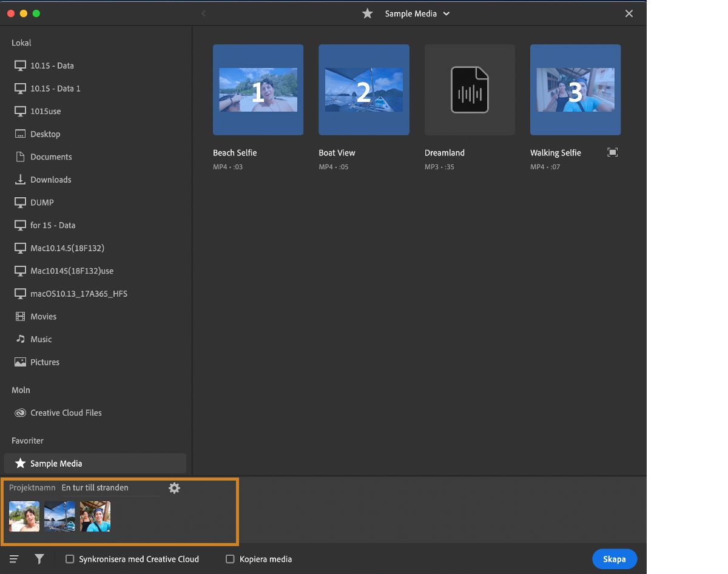Close the import dialog with X

629,13
